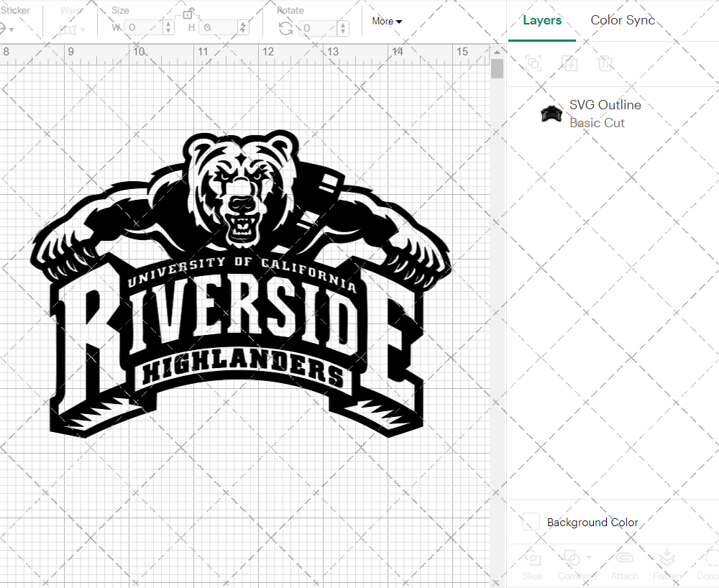Open the More dropdown menu
Viewport: 719px width, 588px height.
tap(386, 22)
